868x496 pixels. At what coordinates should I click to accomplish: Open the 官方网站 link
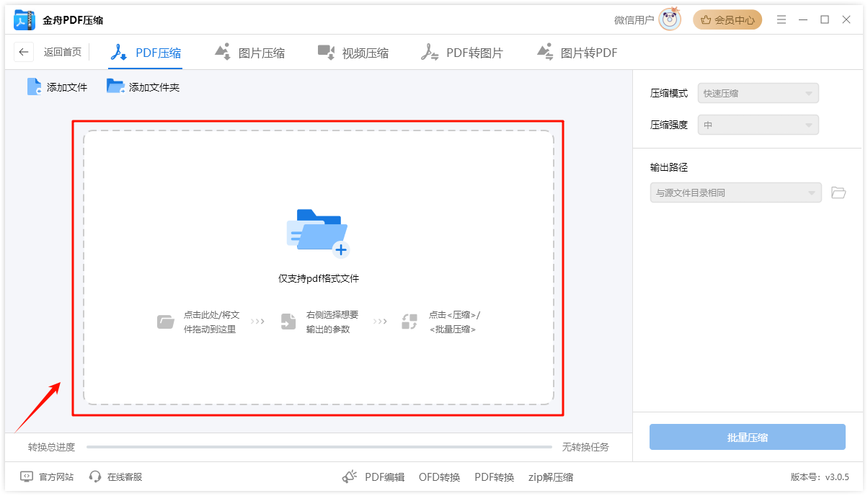pyautogui.click(x=47, y=477)
